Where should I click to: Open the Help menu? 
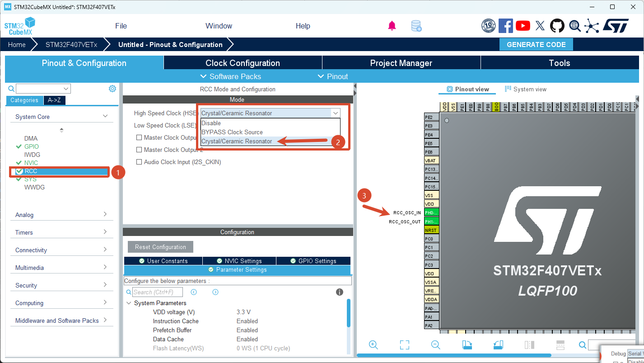(x=303, y=26)
